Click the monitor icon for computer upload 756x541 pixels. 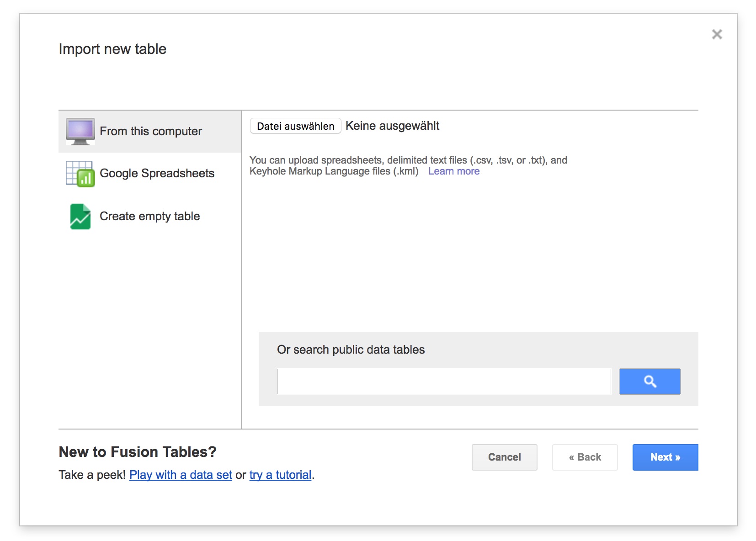(x=80, y=131)
